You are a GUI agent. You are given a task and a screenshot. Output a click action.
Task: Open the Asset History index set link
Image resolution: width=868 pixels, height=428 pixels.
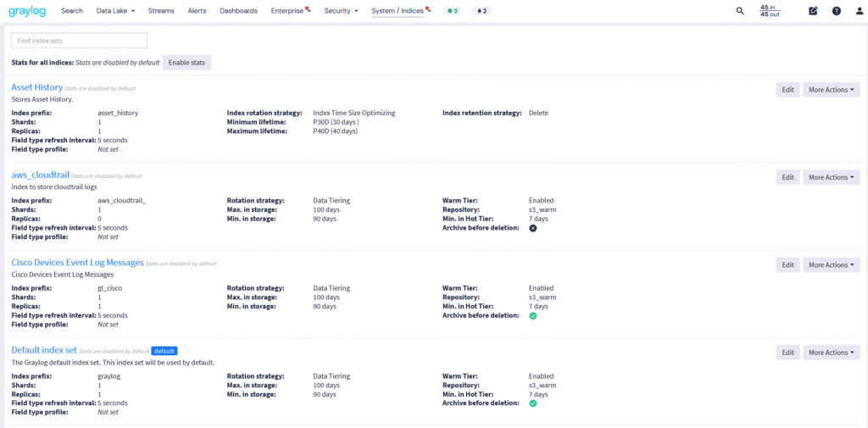pos(37,87)
